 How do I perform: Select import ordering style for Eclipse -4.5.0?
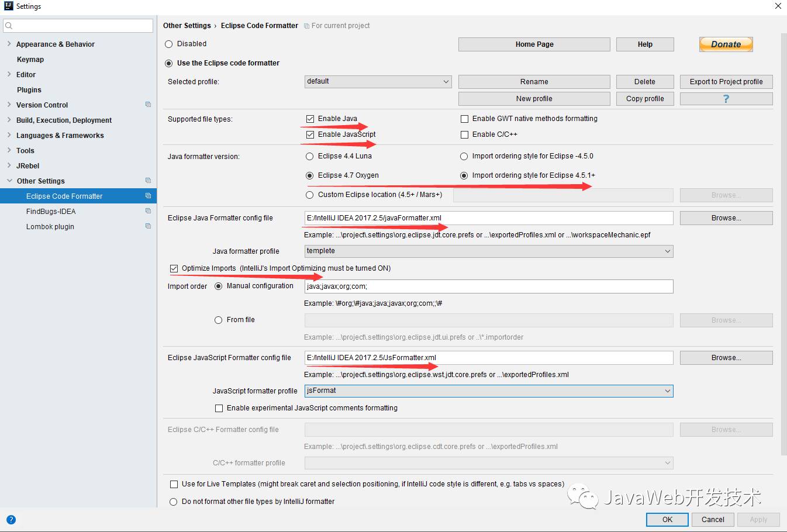pyautogui.click(x=464, y=156)
